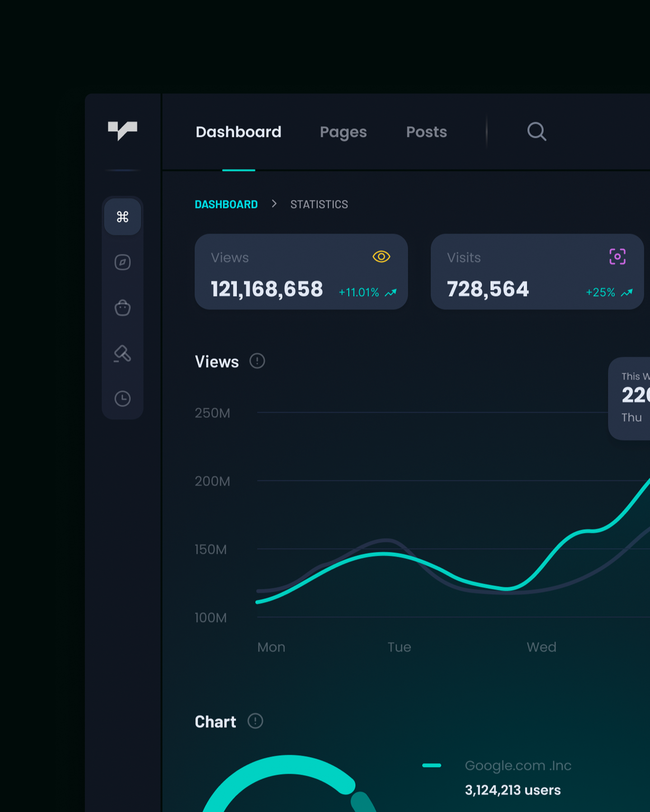The width and height of the screenshot is (650, 812).
Task: Click the Google.com .Inc legend color dash
Action: [432, 765]
